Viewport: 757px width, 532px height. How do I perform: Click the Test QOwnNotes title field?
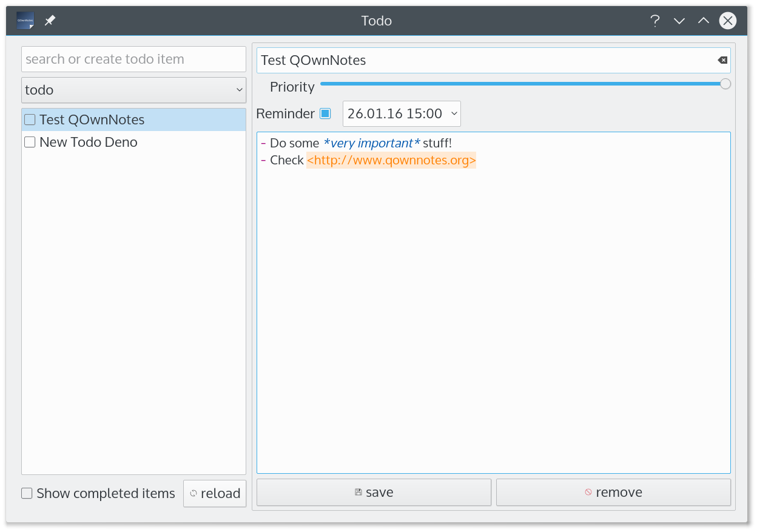click(x=494, y=60)
